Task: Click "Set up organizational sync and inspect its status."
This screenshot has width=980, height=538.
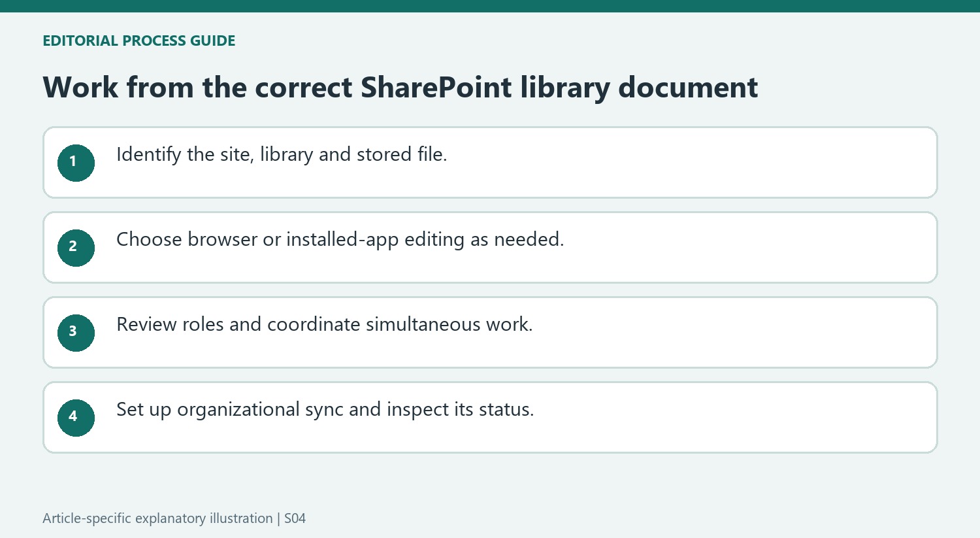Action: 325,410
